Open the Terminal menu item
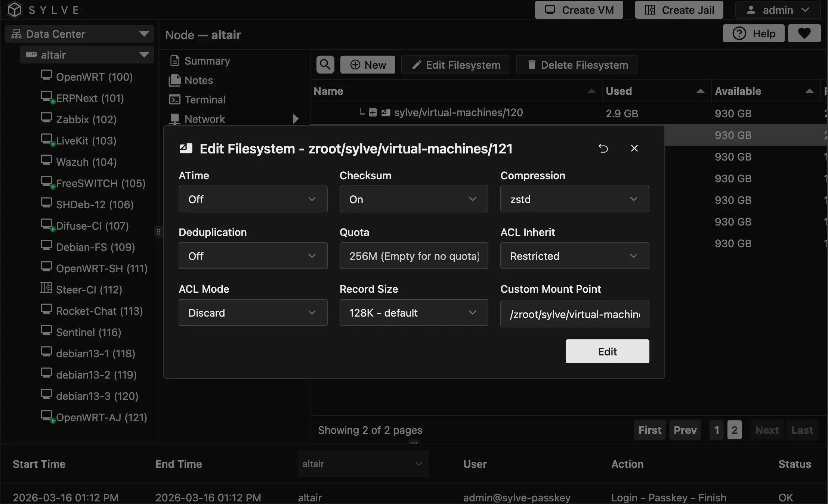Screen dimensions: 828x504 pos(205,100)
